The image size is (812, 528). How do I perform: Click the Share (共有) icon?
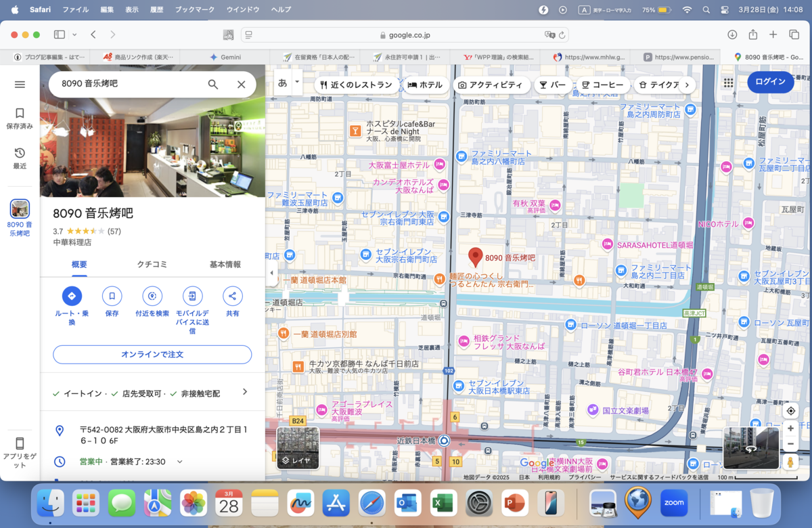pyautogui.click(x=233, y=296)
